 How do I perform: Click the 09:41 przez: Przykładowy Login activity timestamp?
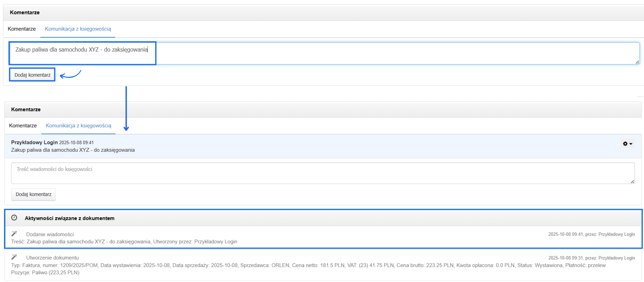click(x=592, y=234)
